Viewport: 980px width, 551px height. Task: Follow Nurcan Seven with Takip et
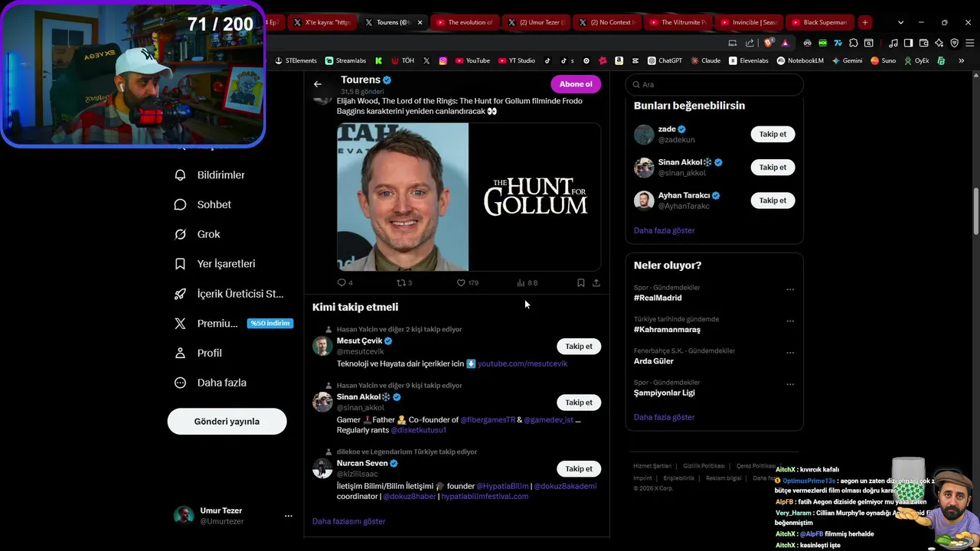click(x=579, y=469)
